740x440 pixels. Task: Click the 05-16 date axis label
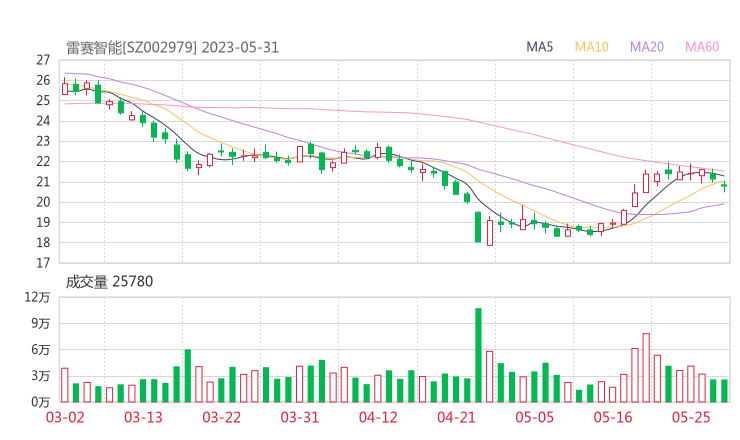(613, 417)
